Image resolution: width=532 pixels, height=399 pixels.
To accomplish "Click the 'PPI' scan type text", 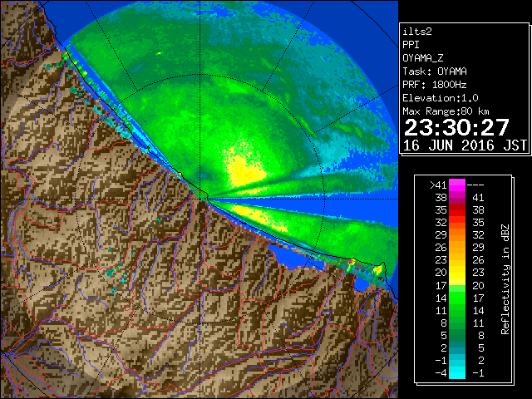I will pos(411,45).
